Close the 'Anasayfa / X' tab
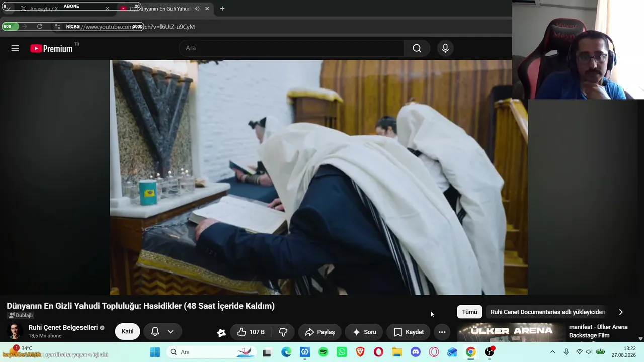 tap(107, 9)
